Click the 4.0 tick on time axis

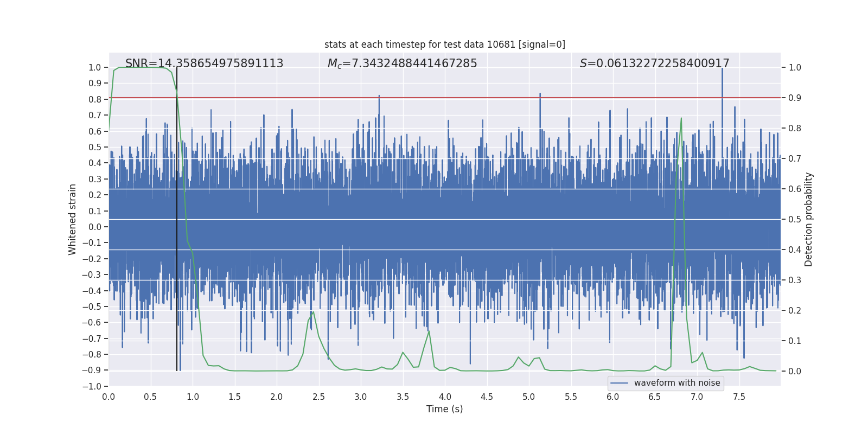coord(445,397)
